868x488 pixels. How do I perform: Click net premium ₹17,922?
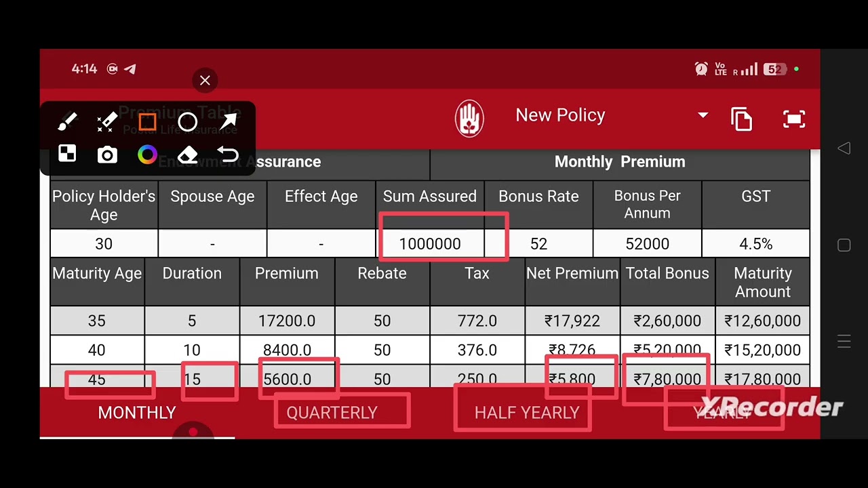tap(572, 321)
